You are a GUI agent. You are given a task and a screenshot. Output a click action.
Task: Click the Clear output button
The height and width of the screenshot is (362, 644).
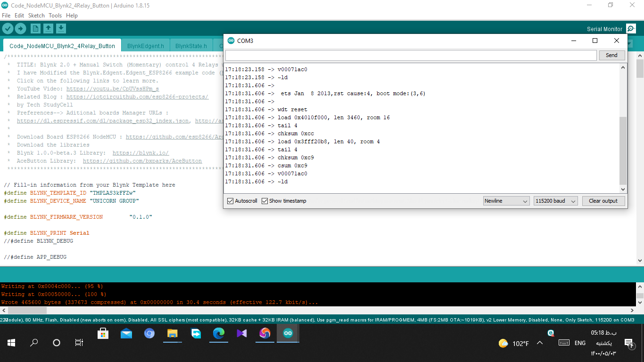tap(603, 201)
